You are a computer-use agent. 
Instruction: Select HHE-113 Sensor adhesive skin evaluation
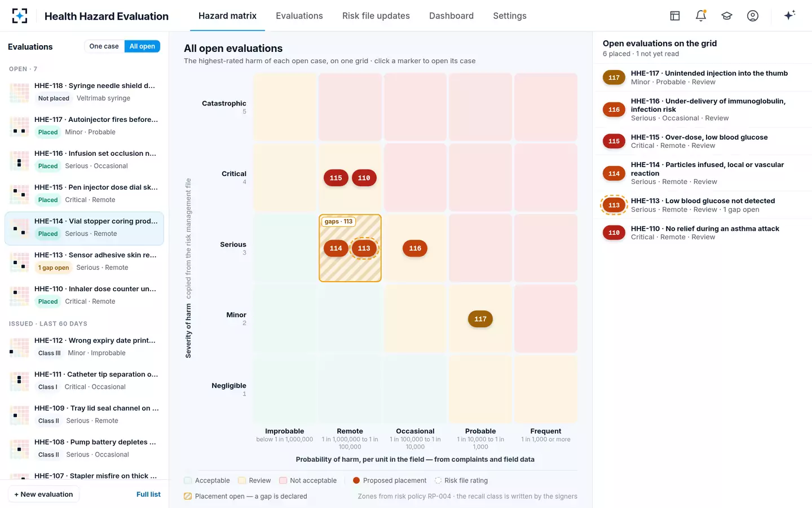[84, 262]
